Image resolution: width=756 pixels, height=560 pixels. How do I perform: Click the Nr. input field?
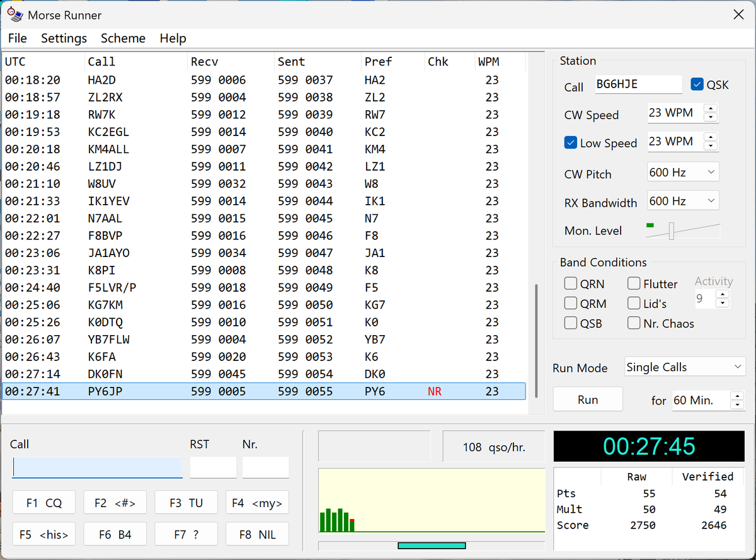[x=266, y=467]
